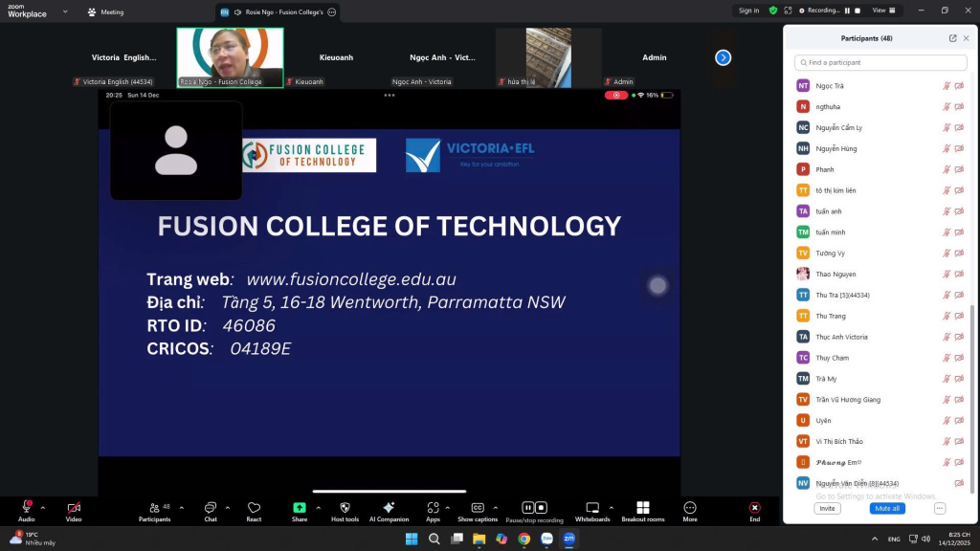This screenshot has height=551, width=980.
Task: Open the Whiteboards tool
Action: click(x=592, y=508)
